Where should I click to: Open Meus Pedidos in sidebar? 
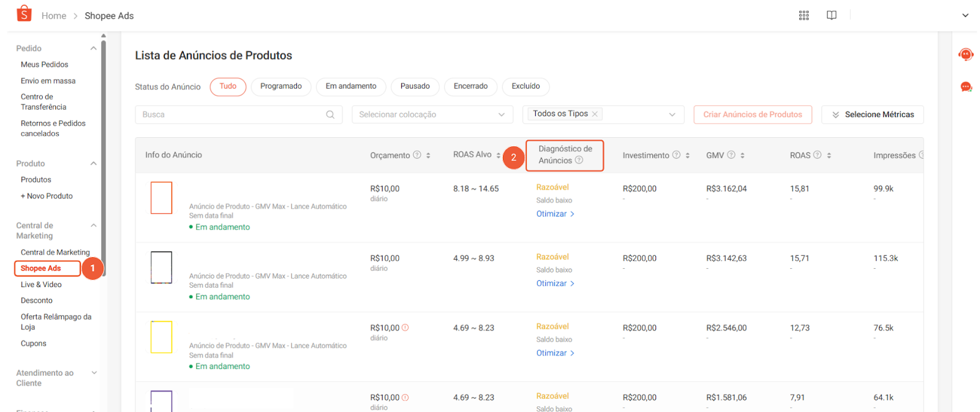click(45, 64)
